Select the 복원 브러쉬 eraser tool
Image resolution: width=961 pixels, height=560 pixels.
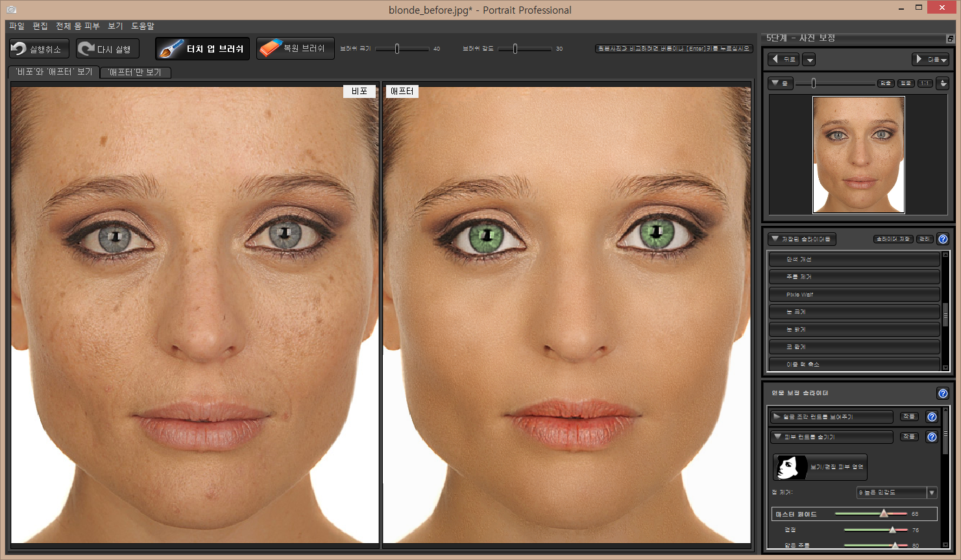coord(295,49)
